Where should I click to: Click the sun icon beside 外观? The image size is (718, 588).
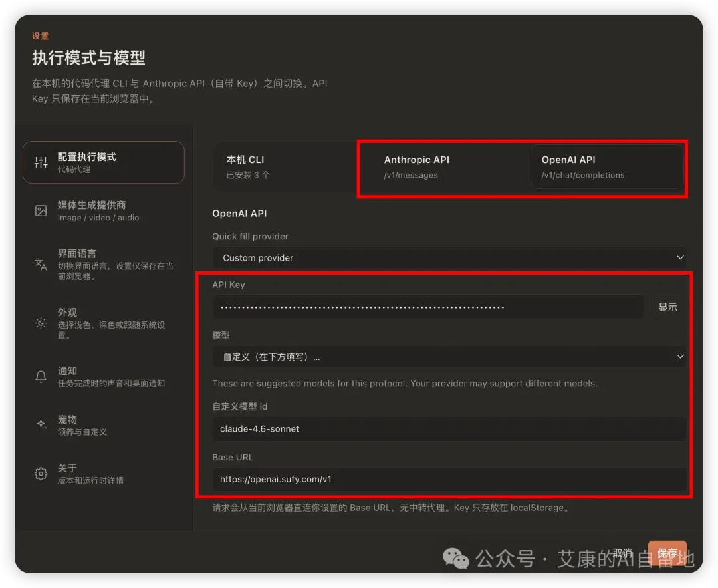click(41, 323)
